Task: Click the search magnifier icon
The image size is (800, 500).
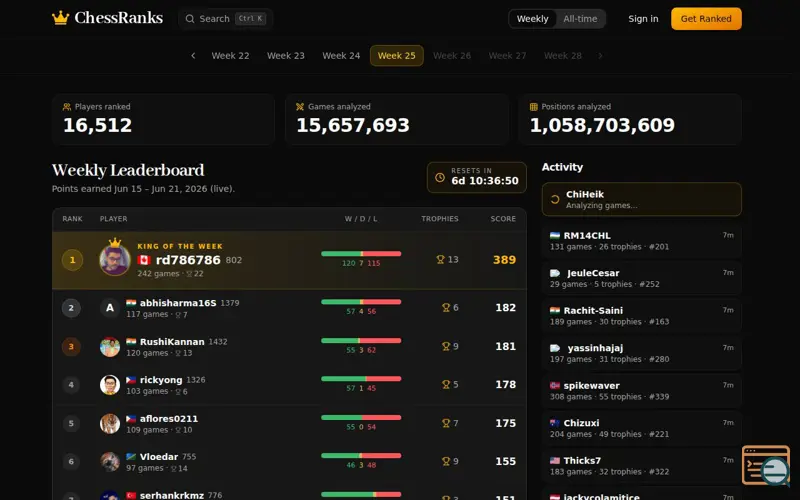Action: [x=190, y=19]
